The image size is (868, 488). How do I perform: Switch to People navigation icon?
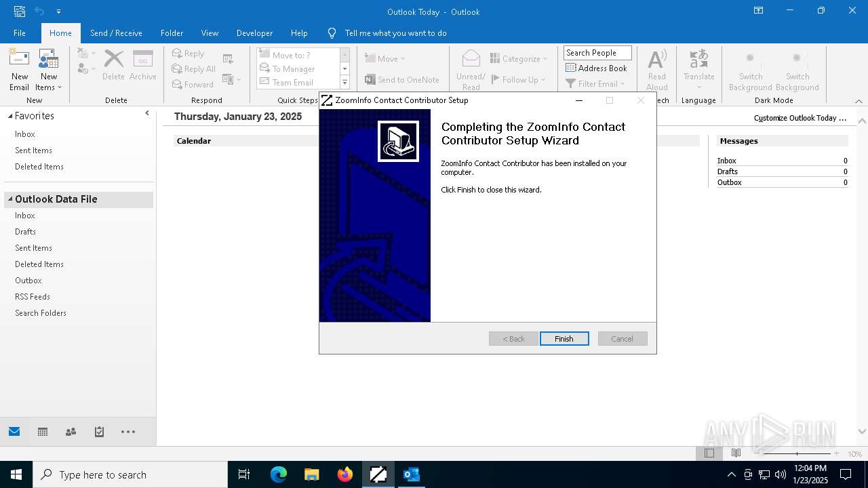pos(71,432)
